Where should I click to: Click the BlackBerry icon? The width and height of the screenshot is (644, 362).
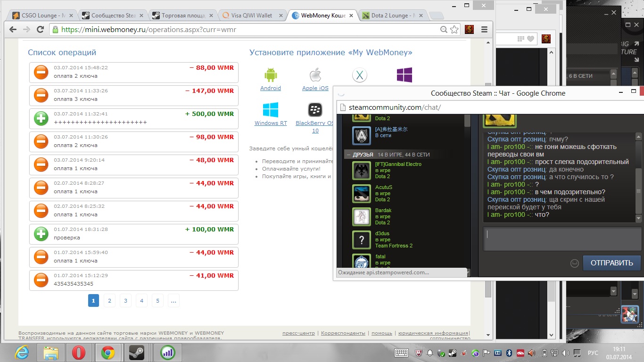(315, 110)
